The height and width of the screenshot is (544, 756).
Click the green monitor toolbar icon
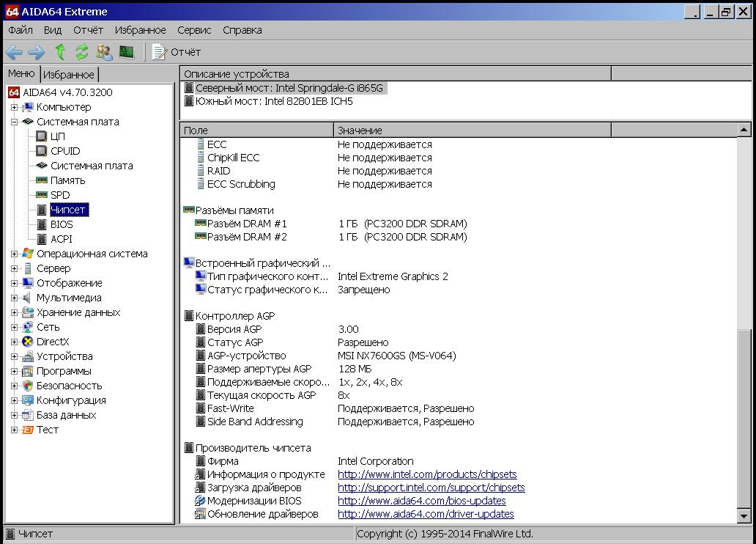(x=127, y=52)
